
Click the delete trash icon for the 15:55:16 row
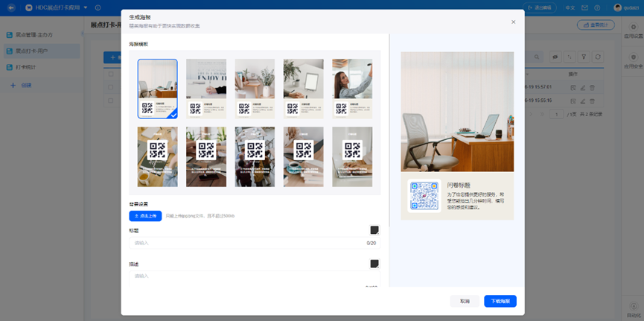point(592,101)
